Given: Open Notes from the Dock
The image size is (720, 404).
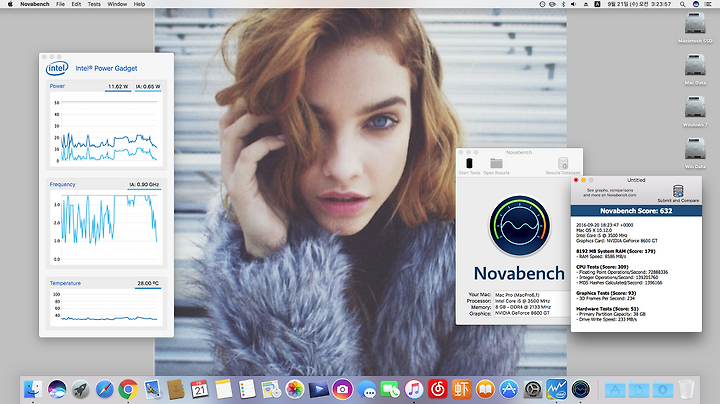Looking at the screenshot, I should (x=224, y=389).
